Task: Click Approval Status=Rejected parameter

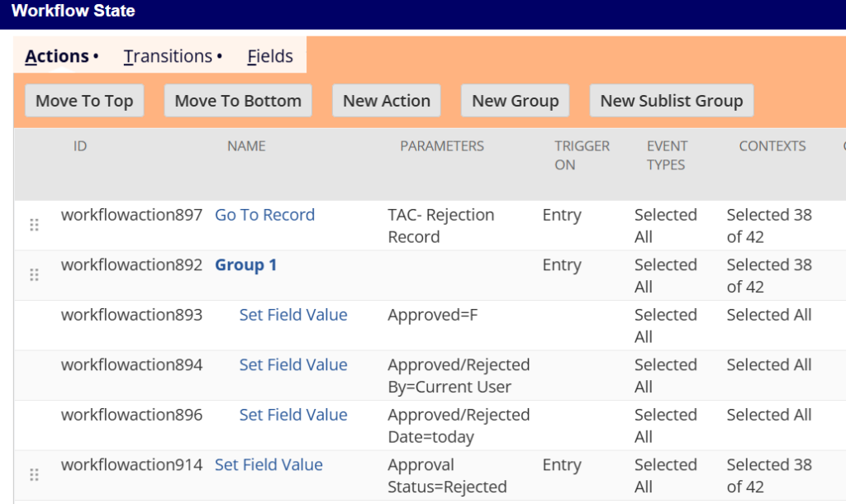Action: click(x=447, y=476)
